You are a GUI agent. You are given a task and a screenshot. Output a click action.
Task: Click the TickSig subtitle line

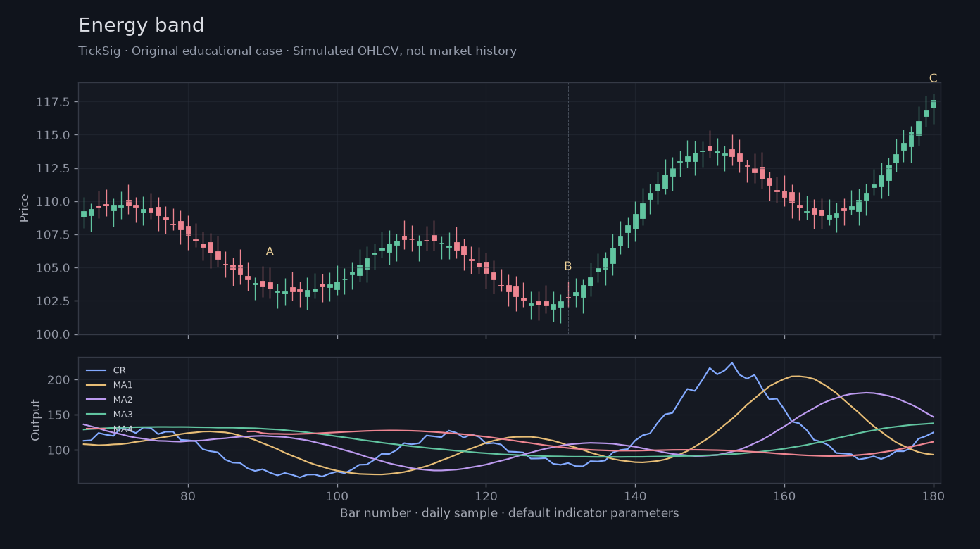297,51
